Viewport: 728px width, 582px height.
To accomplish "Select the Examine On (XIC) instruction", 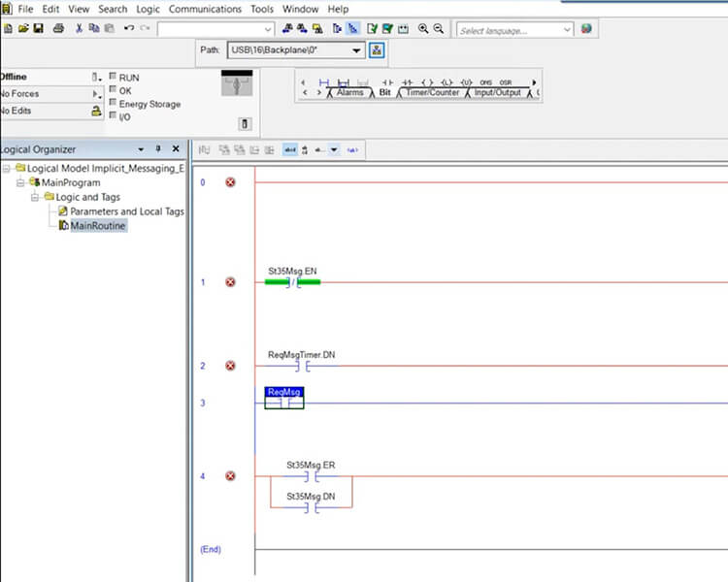I will 387,82.
